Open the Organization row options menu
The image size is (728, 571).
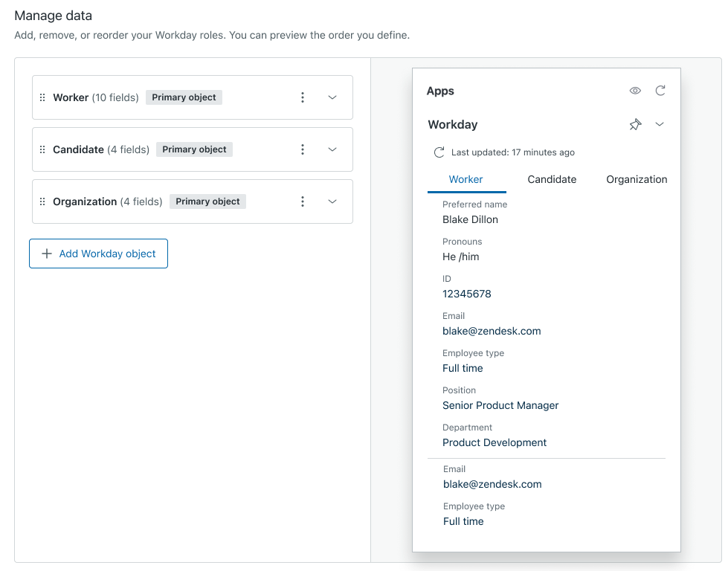[x=302, y=201]
